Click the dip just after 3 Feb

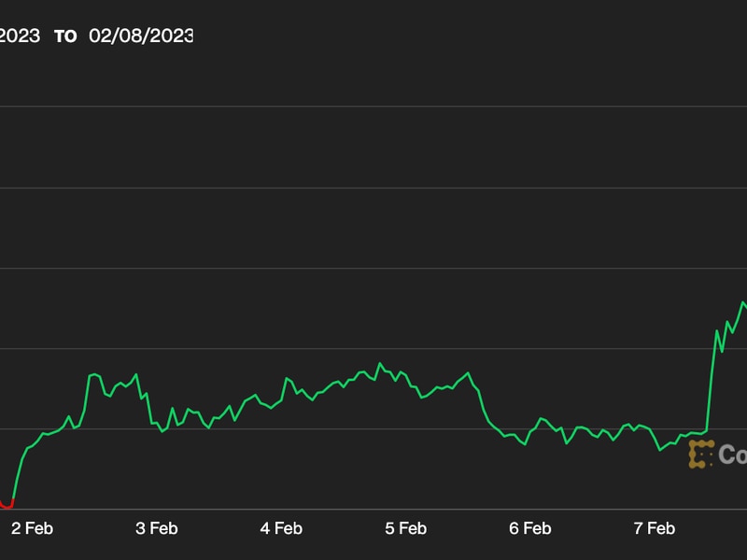coord(162,430)
